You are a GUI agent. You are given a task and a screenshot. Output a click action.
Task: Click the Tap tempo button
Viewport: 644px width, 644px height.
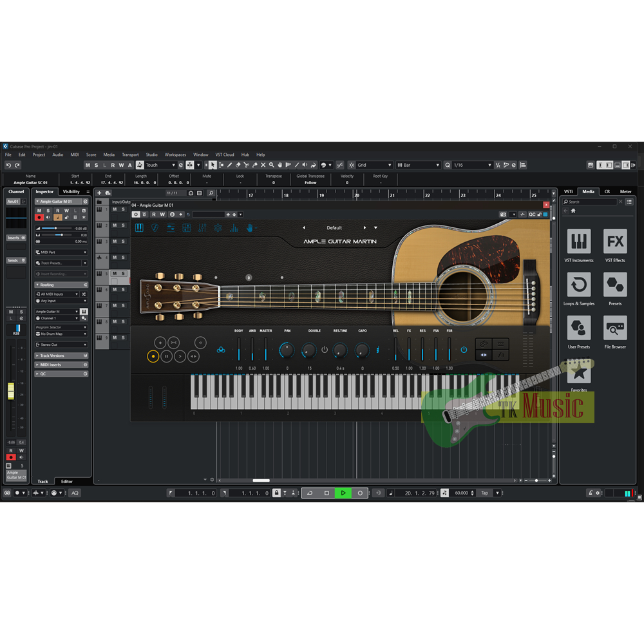coord(485,493)
